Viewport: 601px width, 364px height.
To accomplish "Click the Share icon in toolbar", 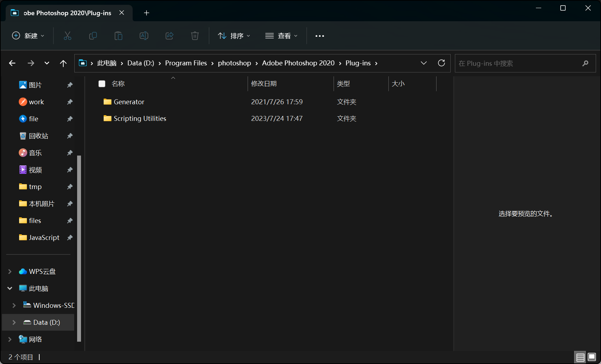I will tap(169, 36).
